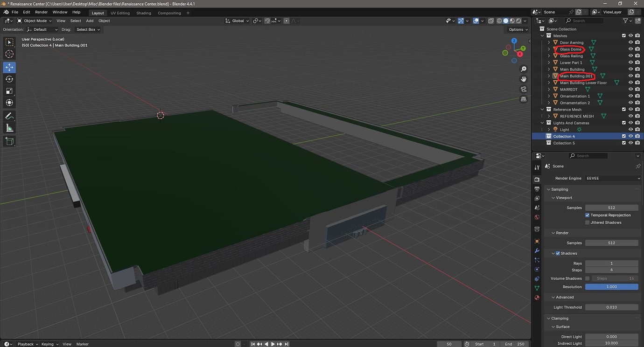
Task: Toggle viewport gizmos button
Action: pos(461,21)
